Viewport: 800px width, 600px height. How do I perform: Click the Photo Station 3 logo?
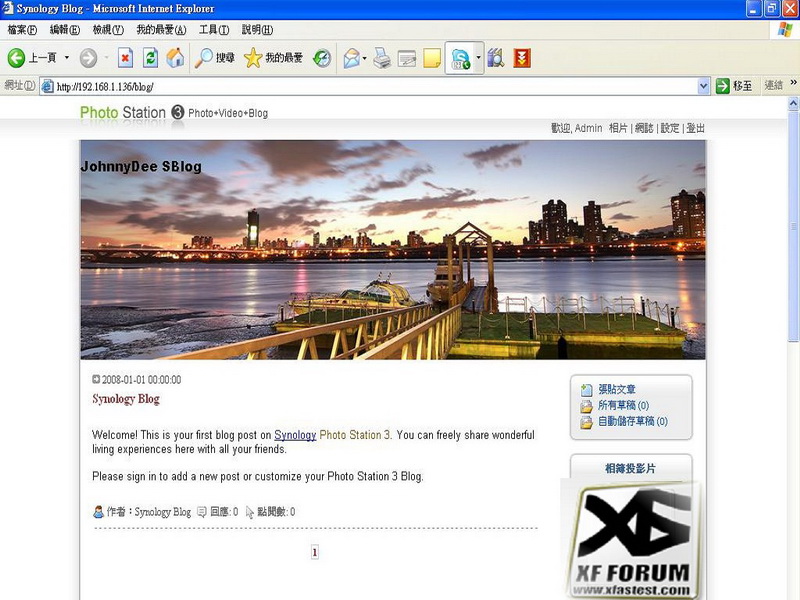pos(132,112)
